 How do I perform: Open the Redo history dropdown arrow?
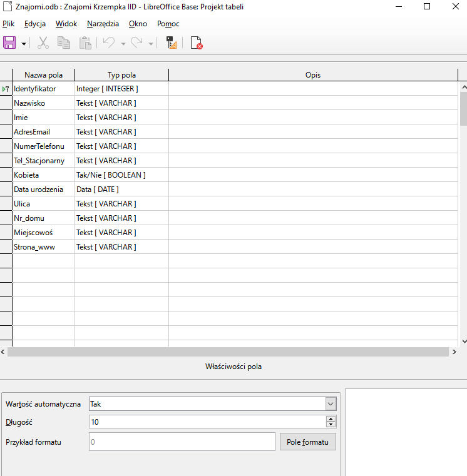click(x=151, y=44)
